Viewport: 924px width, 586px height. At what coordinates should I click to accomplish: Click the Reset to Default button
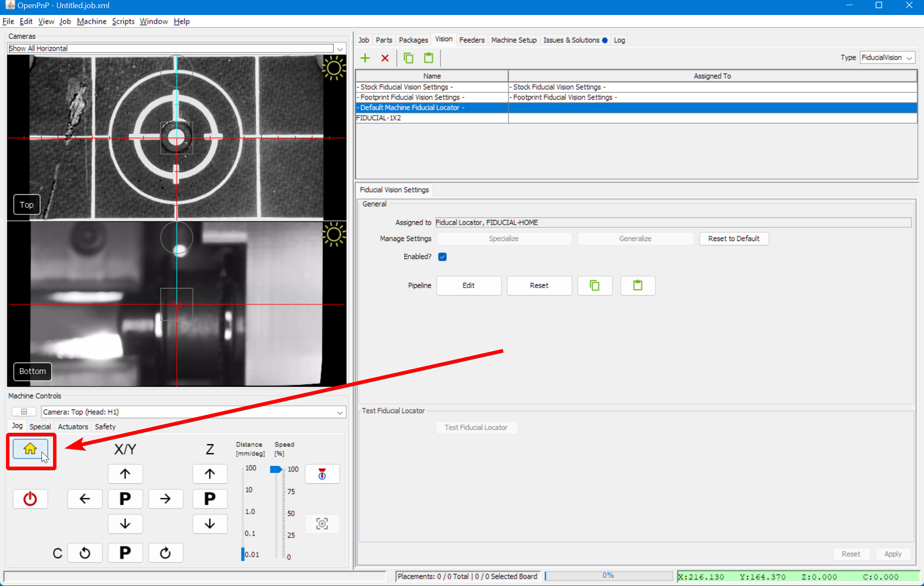pyautogui.click(x=734, y=239)
